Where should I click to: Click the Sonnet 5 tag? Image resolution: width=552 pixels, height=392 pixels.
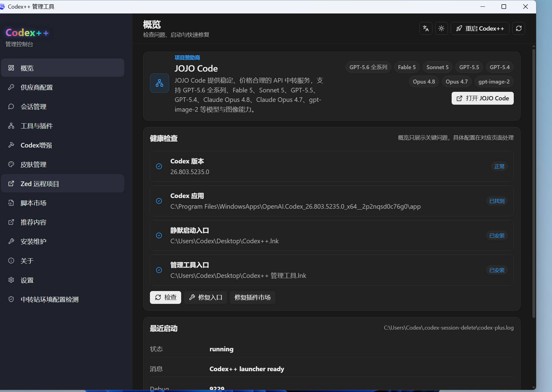(x=437, y=67)
